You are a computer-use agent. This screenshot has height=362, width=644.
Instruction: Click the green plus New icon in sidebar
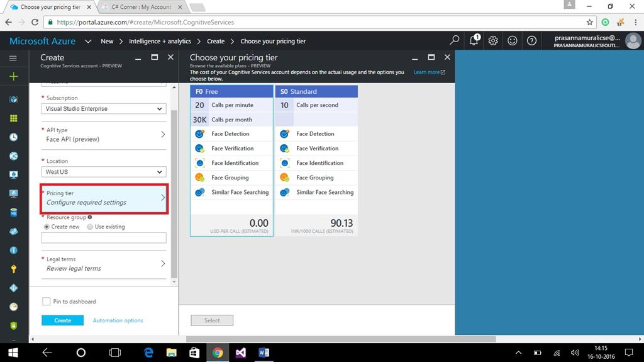pyautogui.click(x=14, y=77)
